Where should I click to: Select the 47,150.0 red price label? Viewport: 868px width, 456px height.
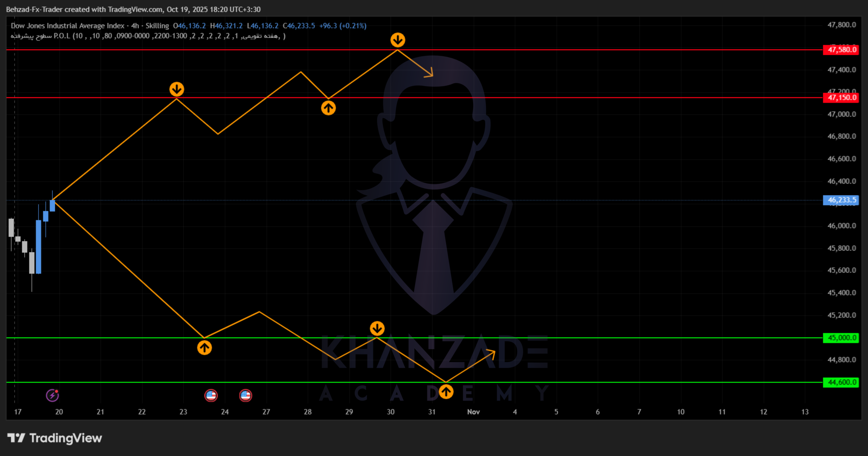841,98
